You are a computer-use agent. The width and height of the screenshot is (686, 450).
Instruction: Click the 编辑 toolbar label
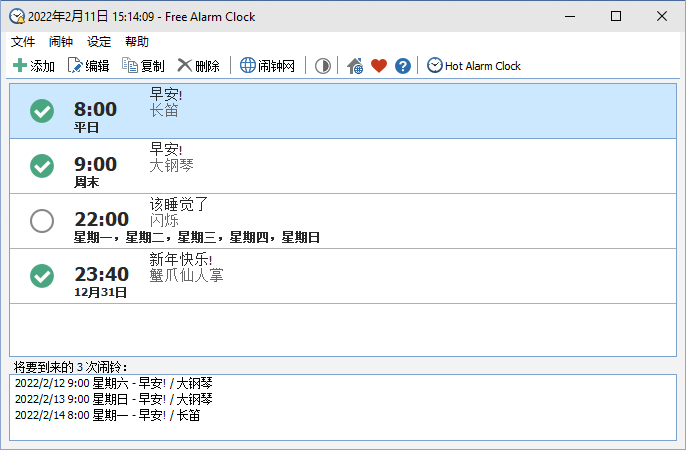point(97,66)
